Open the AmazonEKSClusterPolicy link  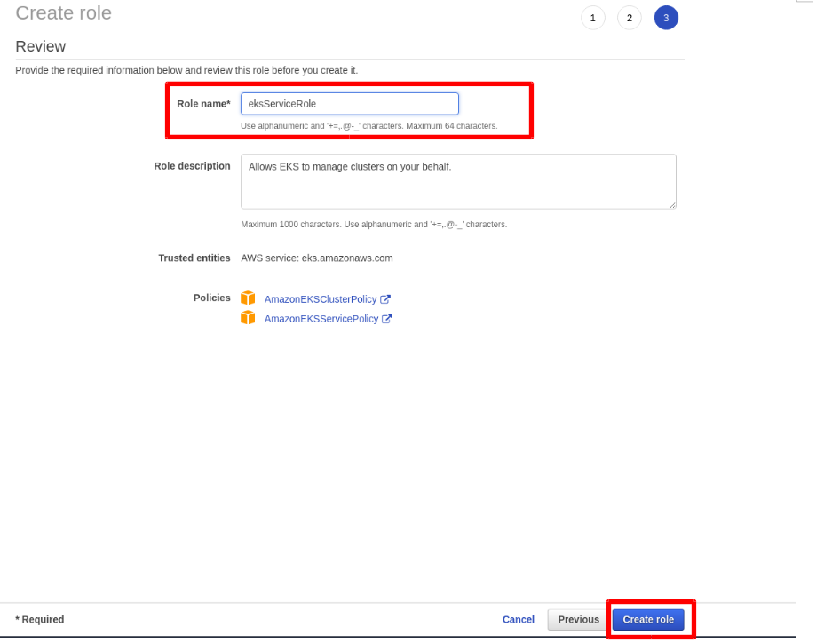(321, 299)
